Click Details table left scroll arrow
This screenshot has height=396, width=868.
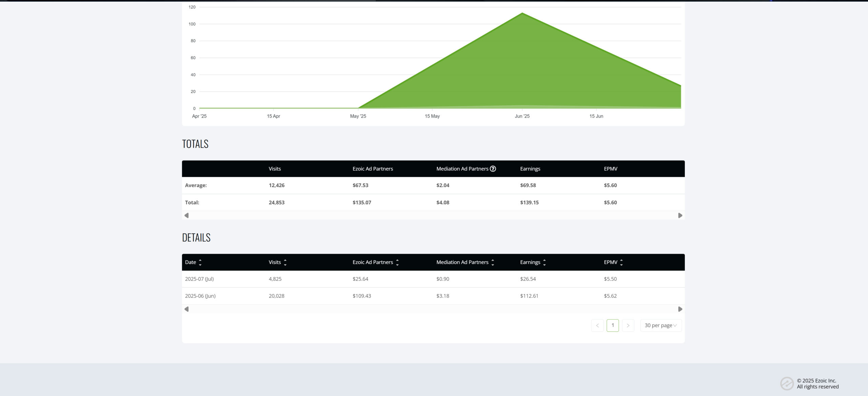click(x=186, y=309)
